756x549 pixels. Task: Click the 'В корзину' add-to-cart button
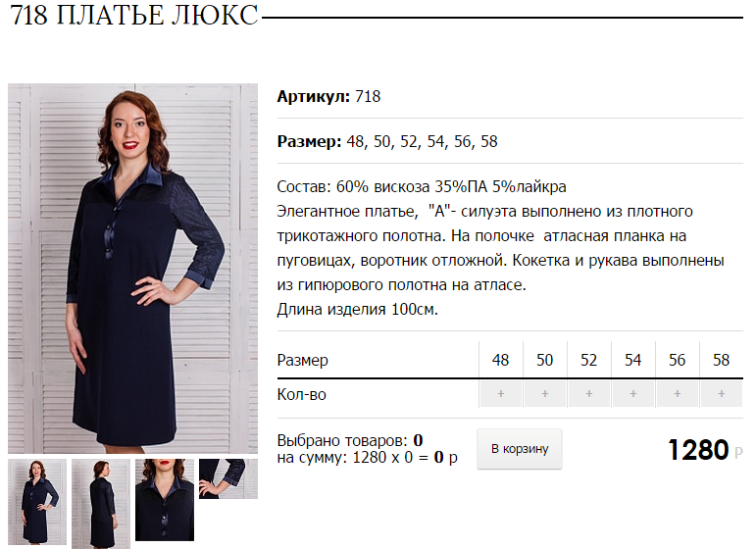tap(520, 449)
